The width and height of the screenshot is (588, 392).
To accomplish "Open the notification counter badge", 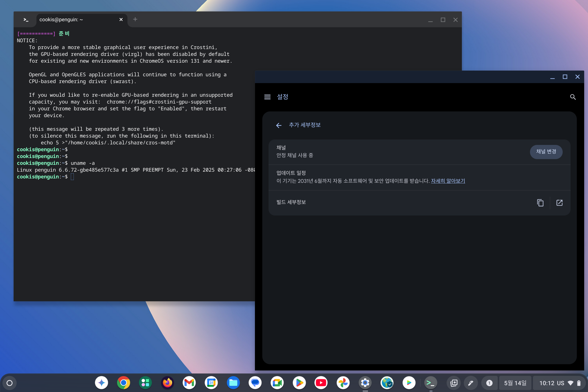I will [x=489, y=383].
